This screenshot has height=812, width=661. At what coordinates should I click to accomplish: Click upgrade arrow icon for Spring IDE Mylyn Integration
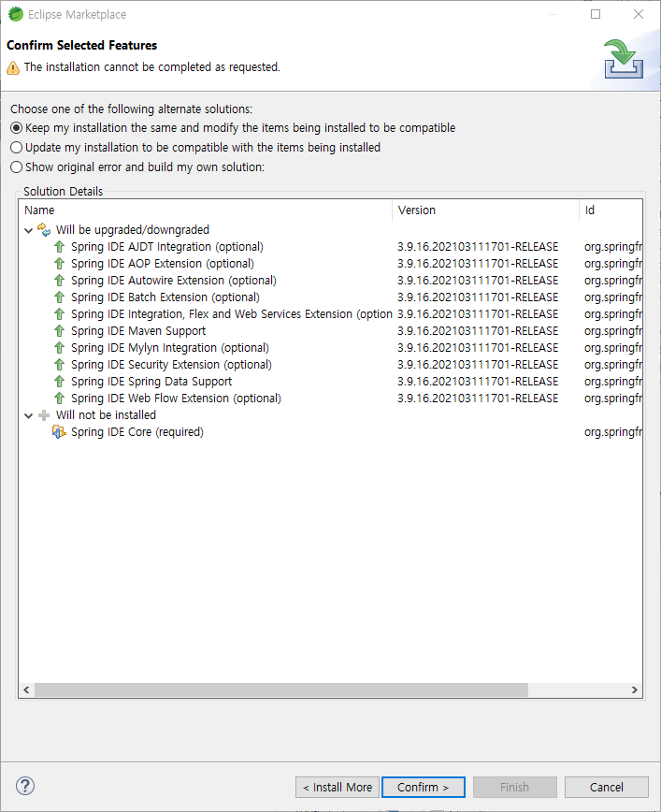coord(60,348)
